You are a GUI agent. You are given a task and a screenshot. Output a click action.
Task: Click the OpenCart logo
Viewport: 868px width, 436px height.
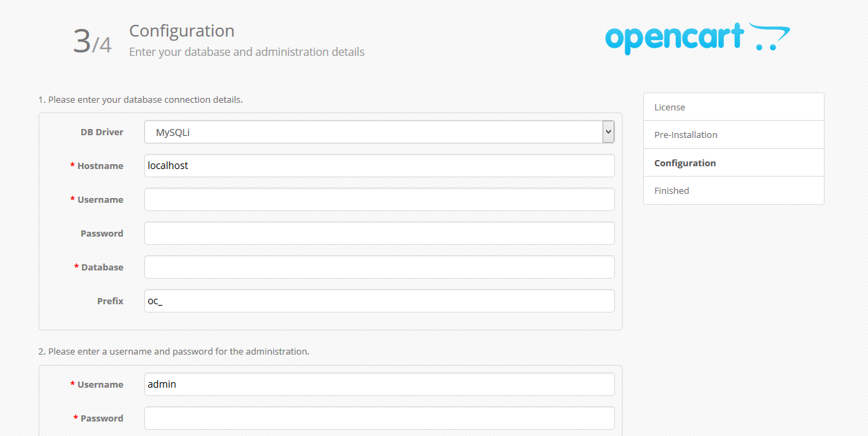698,38
